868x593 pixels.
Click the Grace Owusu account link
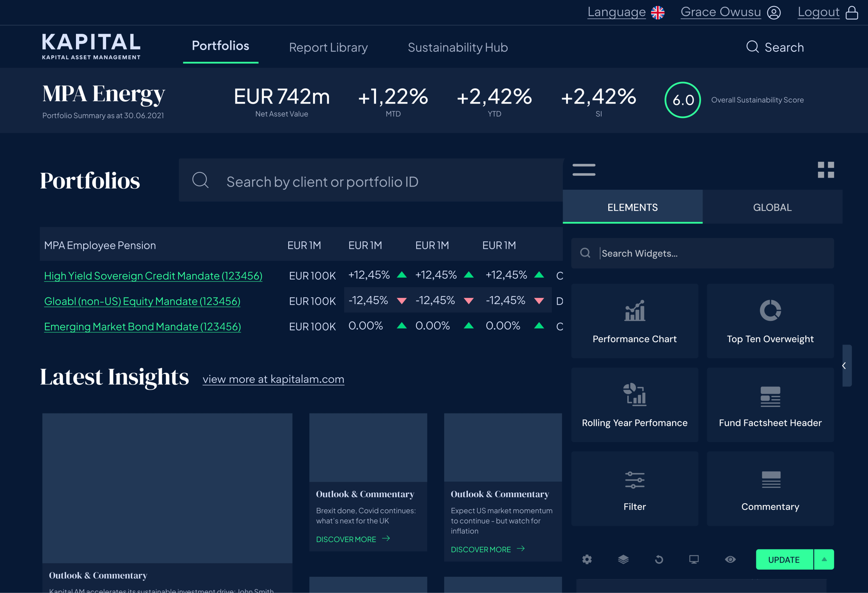(x=721, y=12)
